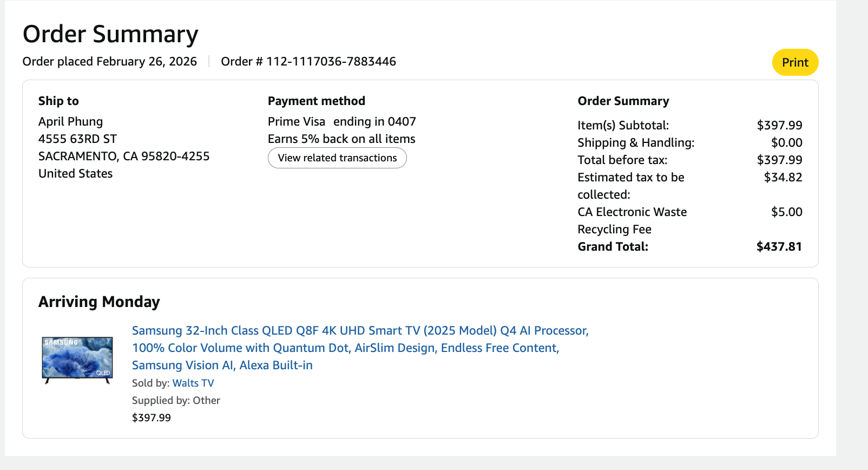Open the Walts TV seller link
The image size is (868, 470).
193,383
